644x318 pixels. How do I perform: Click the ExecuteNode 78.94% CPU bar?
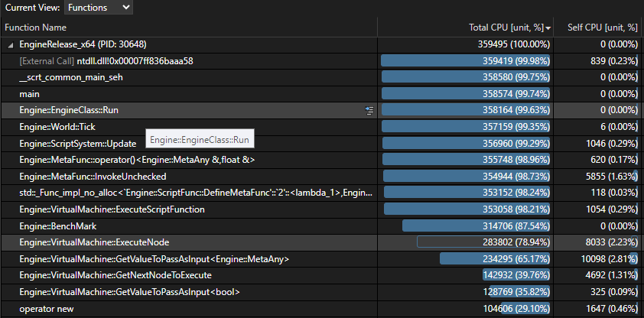point(483,242)
